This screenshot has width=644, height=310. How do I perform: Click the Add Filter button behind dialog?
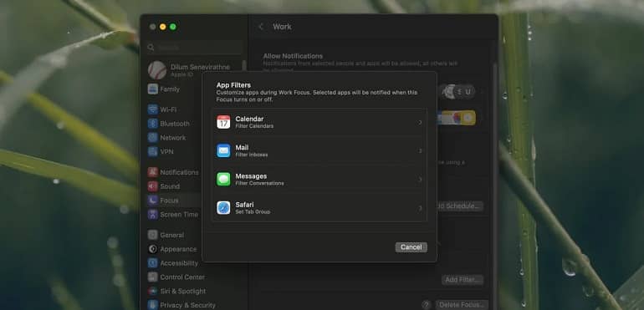[463, 280]
